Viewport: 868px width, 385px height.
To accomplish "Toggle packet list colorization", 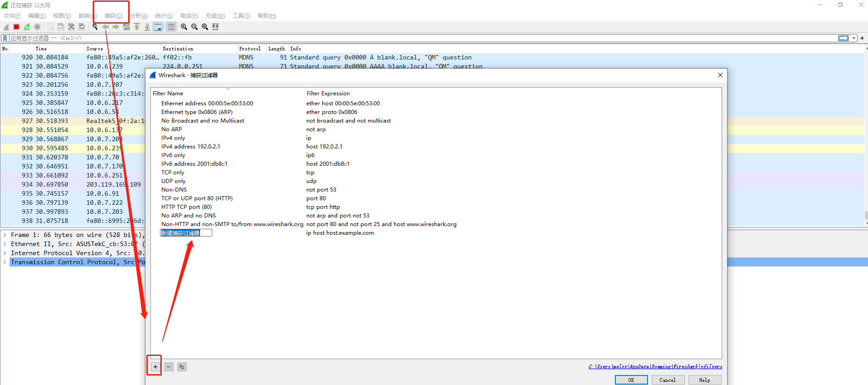I will click(171, 27).
